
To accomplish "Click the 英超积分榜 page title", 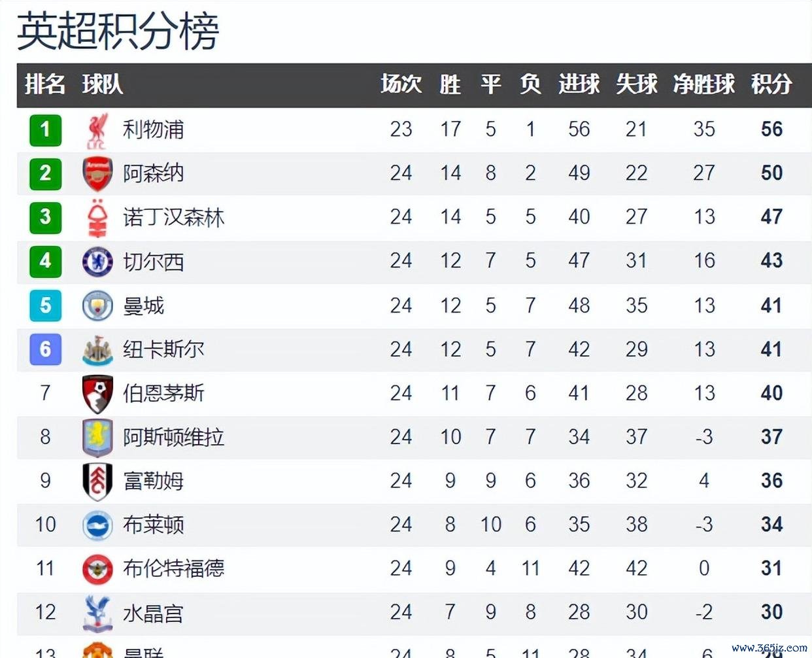I will [x=118, y=31].
